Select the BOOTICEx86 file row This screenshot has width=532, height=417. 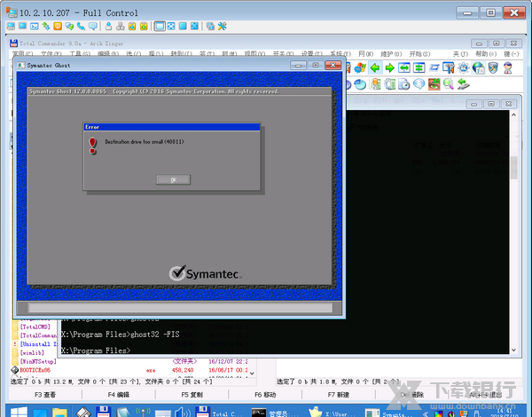132,370
